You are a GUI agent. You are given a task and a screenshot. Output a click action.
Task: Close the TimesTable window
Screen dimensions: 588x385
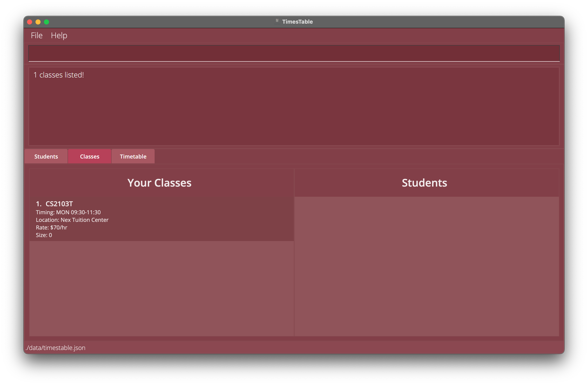(30, 22)
